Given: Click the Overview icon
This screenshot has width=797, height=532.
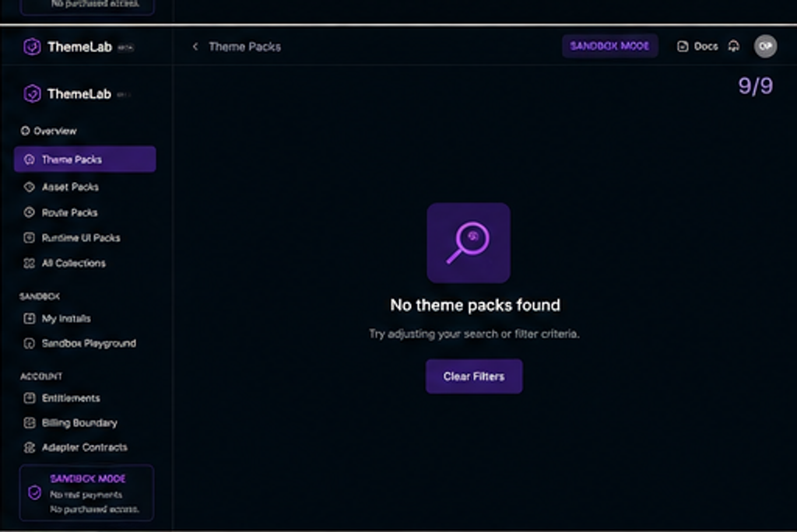Looking at the screenshot, I should pos(25,131).
